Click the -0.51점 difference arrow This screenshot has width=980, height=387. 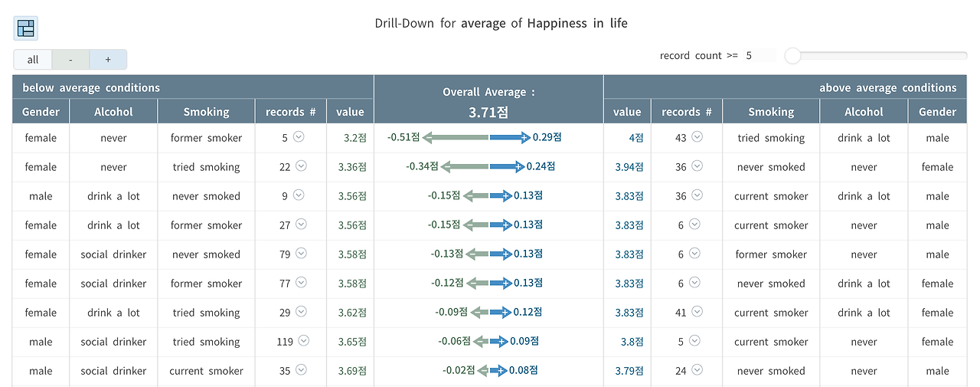(x=456, y=138)
